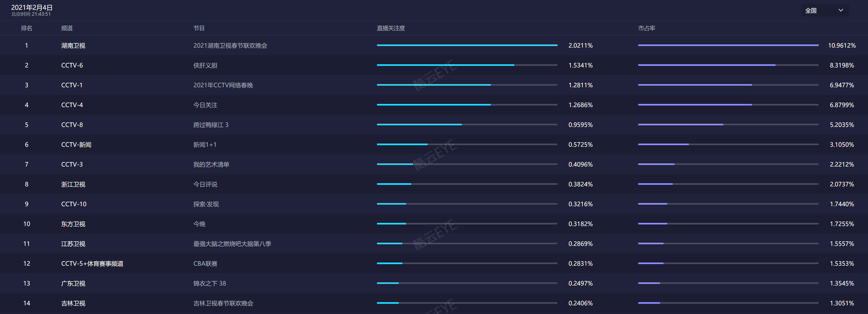The image size is (868, 314).
Task: Click the 北京时间 21:43:51 timestamp
Action: [31, 14]
